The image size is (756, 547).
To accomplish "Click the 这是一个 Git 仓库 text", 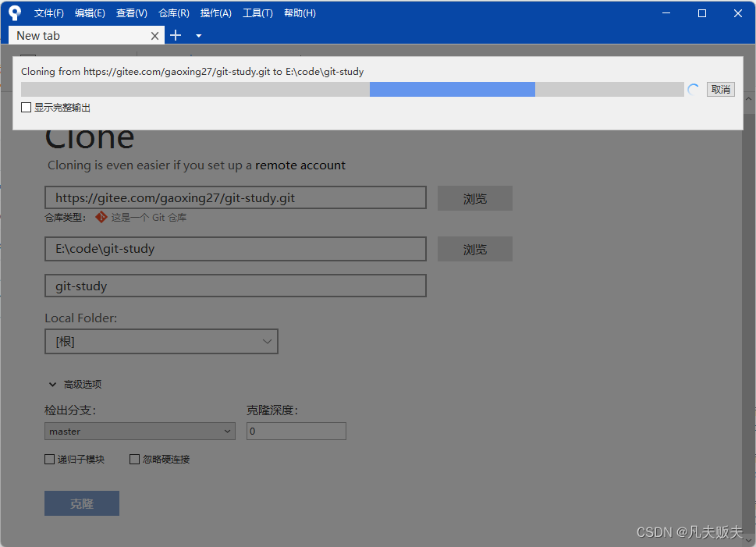I will click(149, 218).
